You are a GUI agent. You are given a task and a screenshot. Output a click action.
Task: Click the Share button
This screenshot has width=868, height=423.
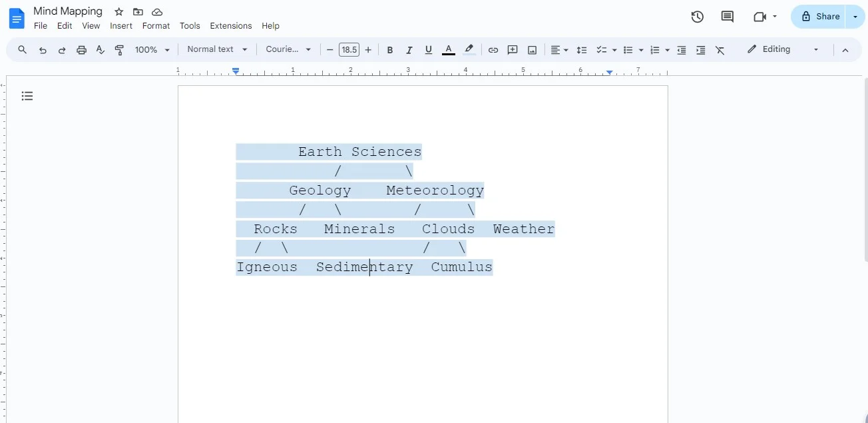820,17
